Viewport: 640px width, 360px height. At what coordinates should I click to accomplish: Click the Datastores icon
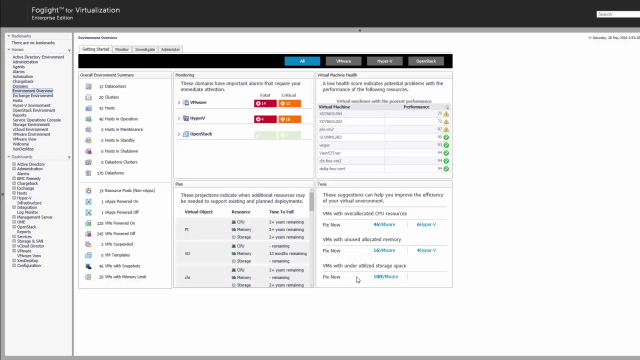[89, 173]
